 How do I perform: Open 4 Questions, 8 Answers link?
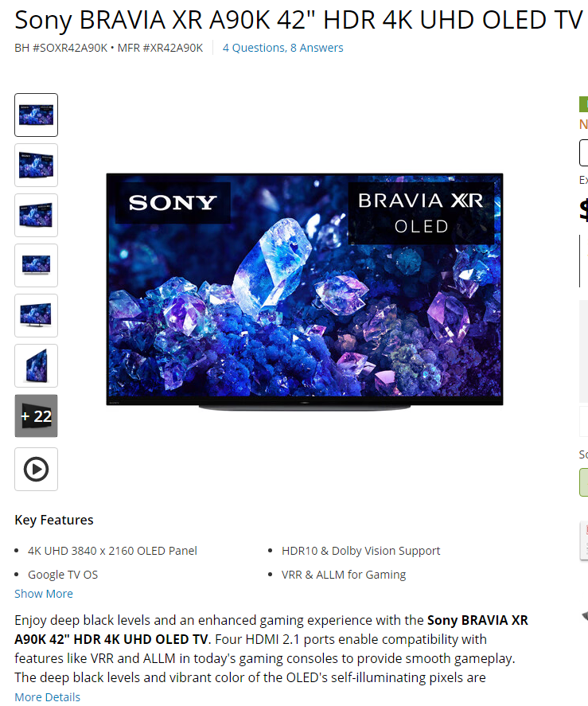(x=282, y=48)
